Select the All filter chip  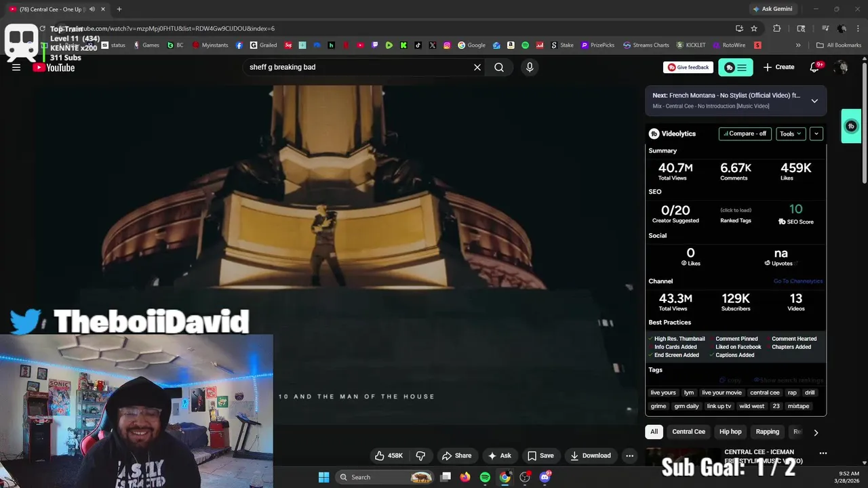[654, 432]
